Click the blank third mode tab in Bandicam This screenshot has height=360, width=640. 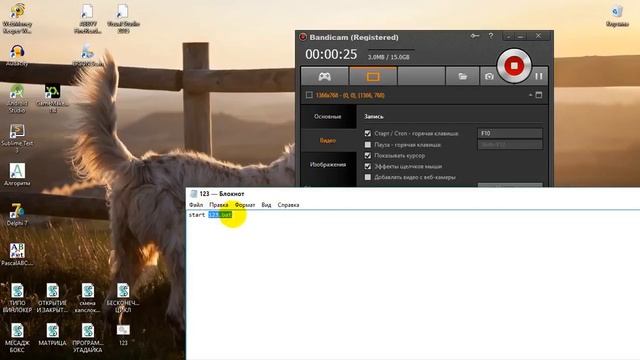click(x=421, y=76)
